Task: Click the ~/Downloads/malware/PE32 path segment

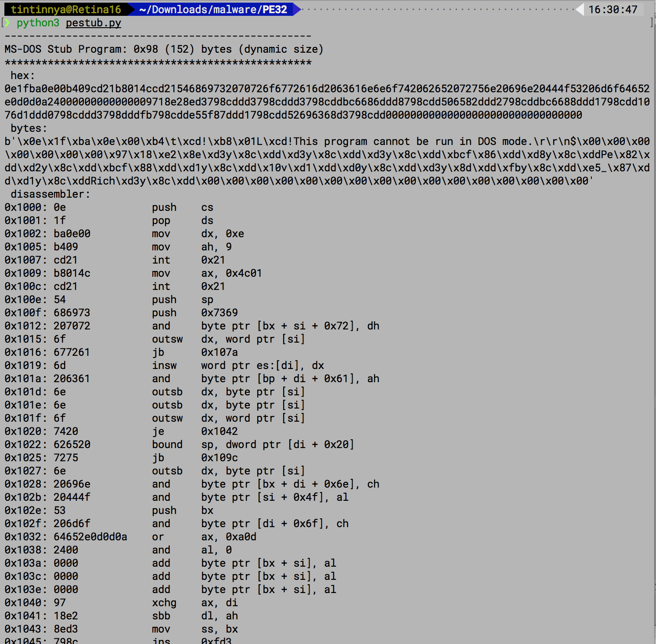Action: 213,9
